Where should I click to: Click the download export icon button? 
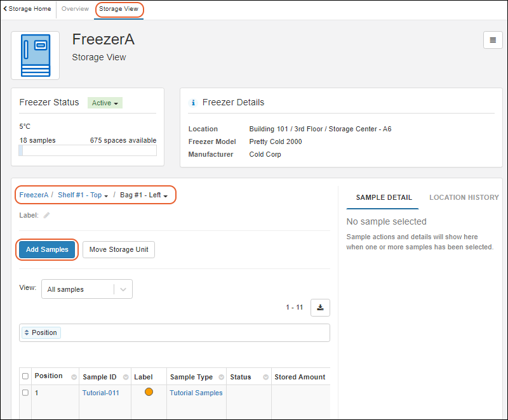(320, 307)
